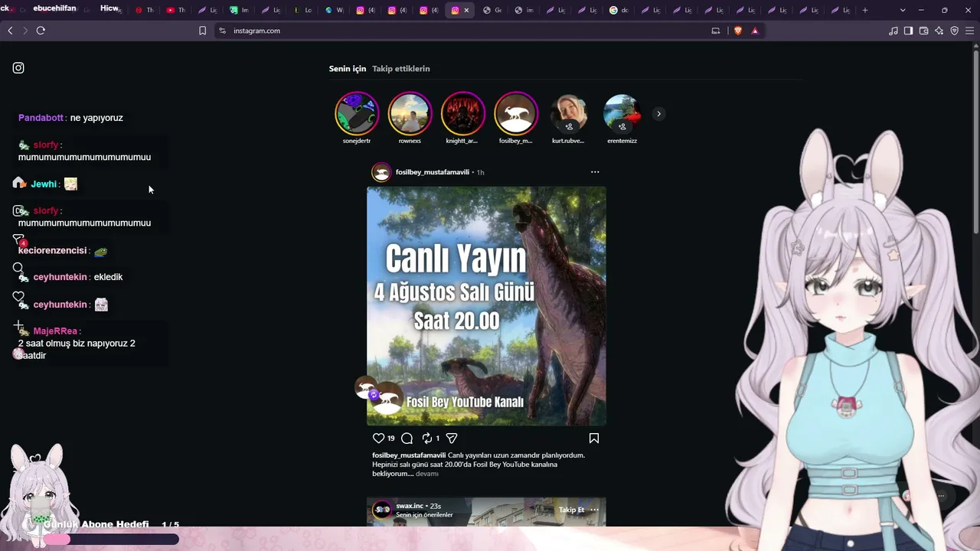Open a new browser tab
The width and height of the screenshot is (980, 551).
[x=865, y=10]
